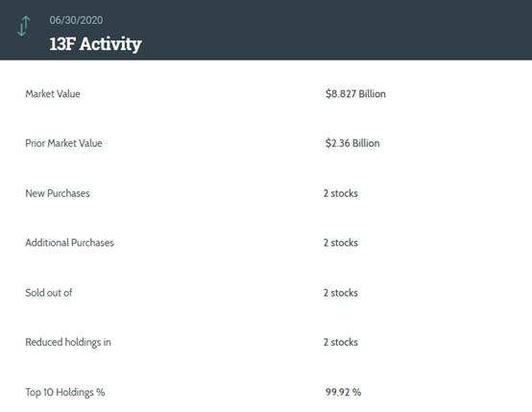Click the up-down arrows activity icon

(23, 26)
